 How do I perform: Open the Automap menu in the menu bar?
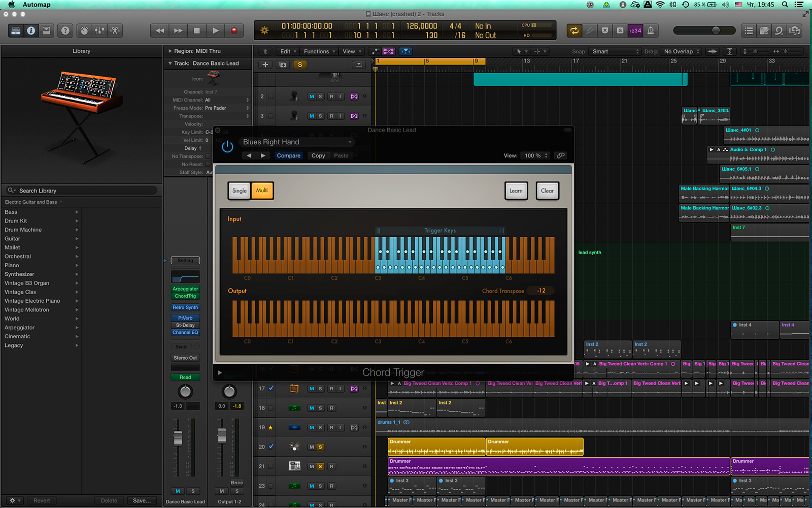tap(36, 4)
